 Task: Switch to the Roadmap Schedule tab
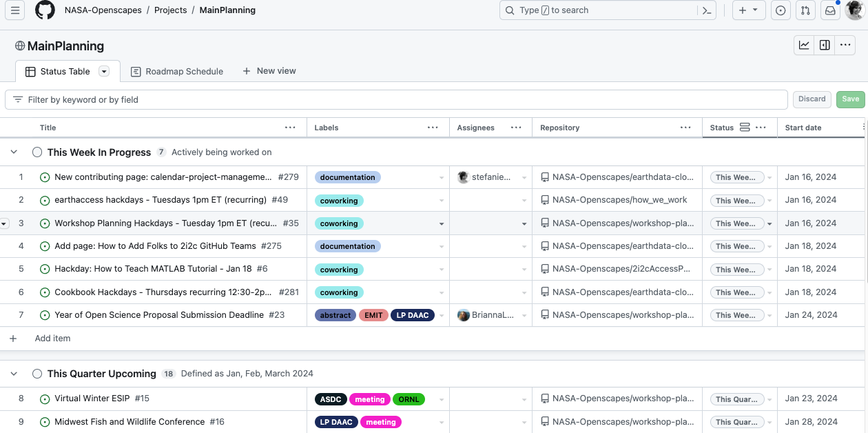tap(177, 71)
